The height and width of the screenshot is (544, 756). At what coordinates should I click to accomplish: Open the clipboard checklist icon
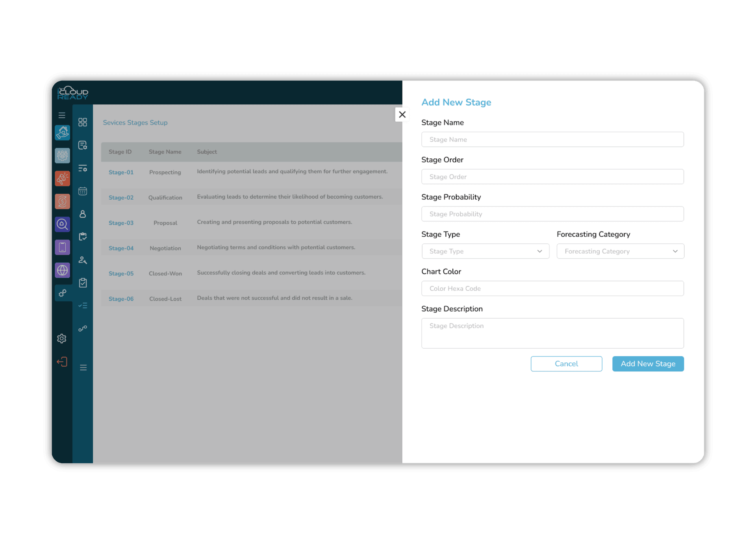(83, 282)
